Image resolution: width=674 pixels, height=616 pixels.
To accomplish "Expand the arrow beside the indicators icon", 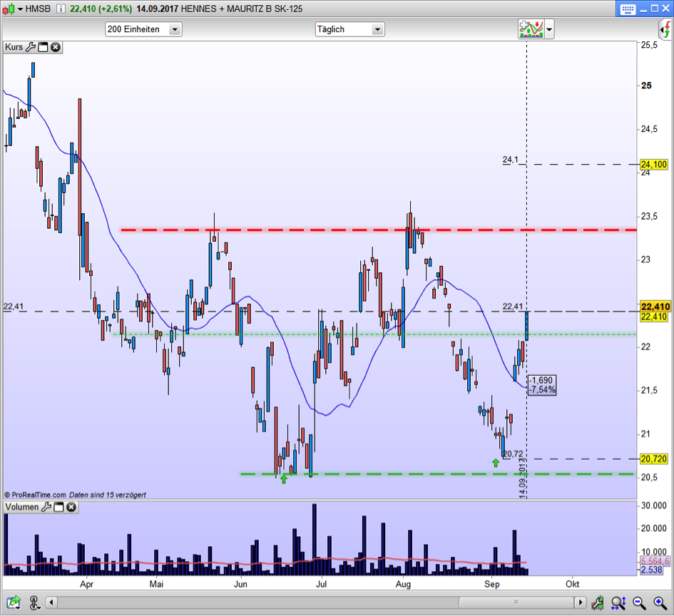I will pos(549,30).
